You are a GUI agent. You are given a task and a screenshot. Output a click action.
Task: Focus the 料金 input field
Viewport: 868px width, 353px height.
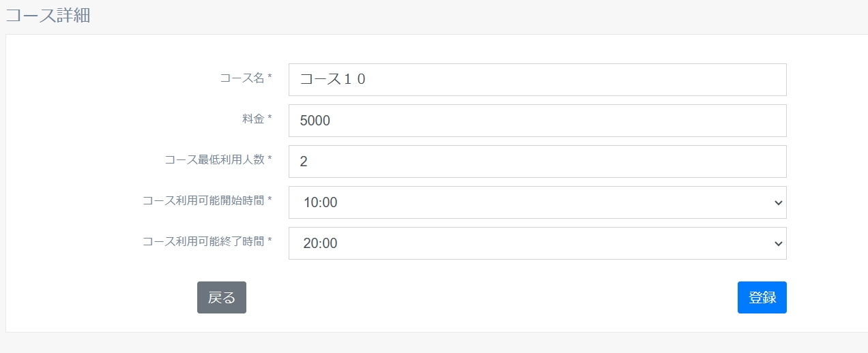(537, 121)
